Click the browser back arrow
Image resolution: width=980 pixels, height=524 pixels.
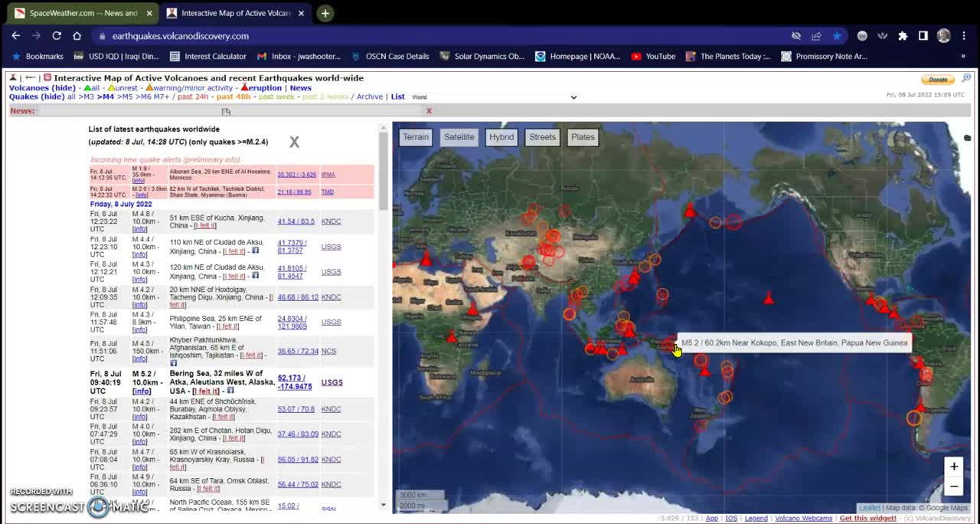[16, 36]
